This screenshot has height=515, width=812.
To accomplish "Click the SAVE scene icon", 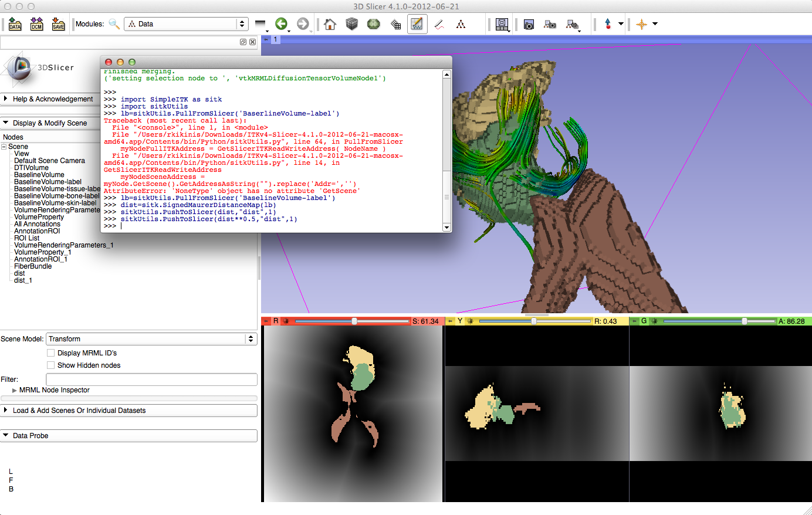I will tap(58, 24).
